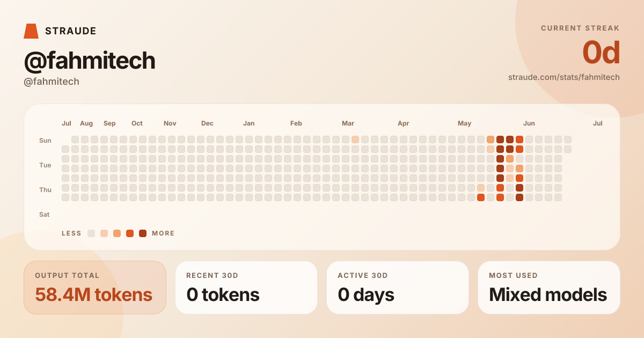
Task: Click the orange Straude logo icon
Action: 31,31
